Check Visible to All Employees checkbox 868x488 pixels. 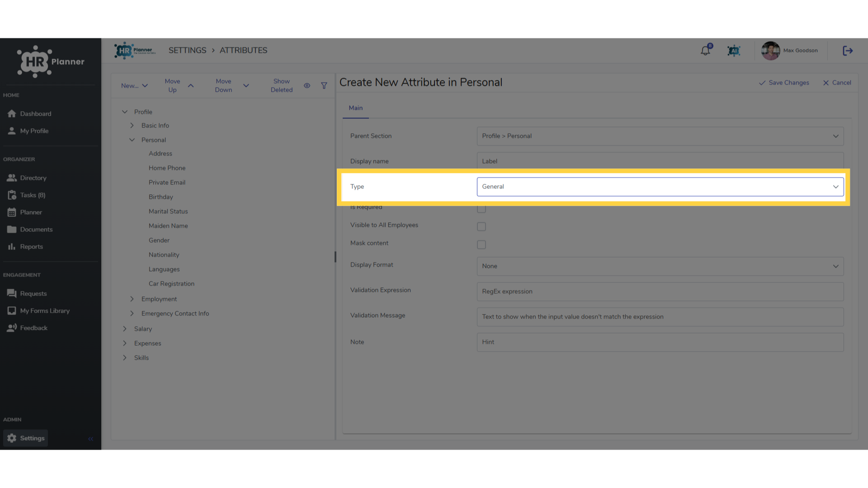[481, 226]
